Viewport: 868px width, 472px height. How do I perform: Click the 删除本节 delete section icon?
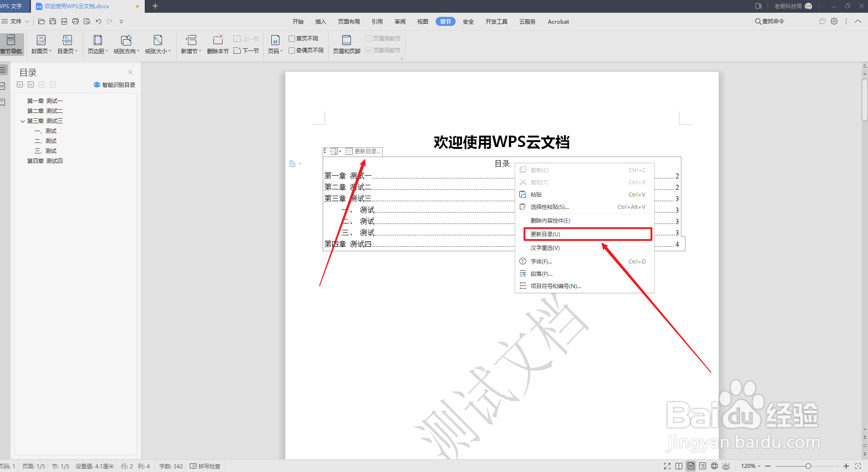pos(217,44)
